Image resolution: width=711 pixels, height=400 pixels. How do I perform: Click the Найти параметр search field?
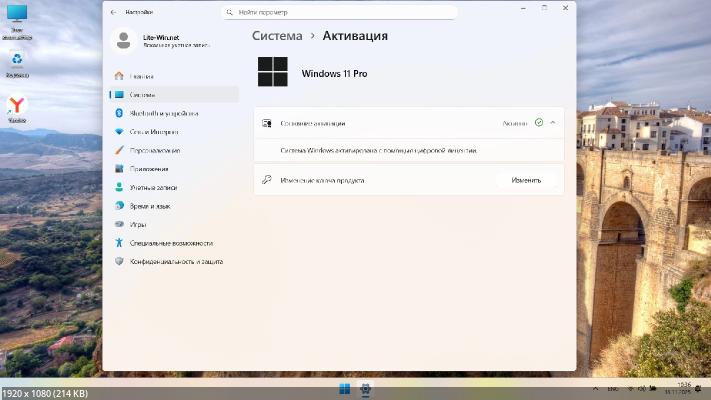pyautogui.click(x=338, y=12)
